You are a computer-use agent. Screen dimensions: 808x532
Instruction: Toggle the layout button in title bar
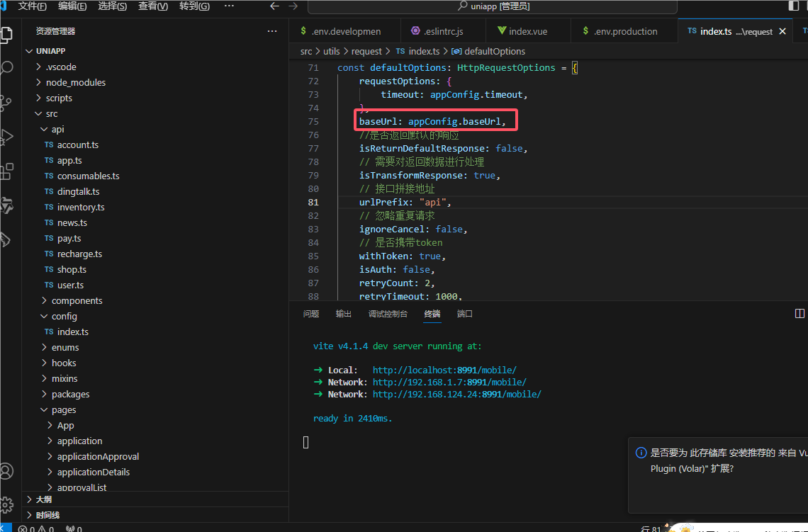tap(794, 6)
